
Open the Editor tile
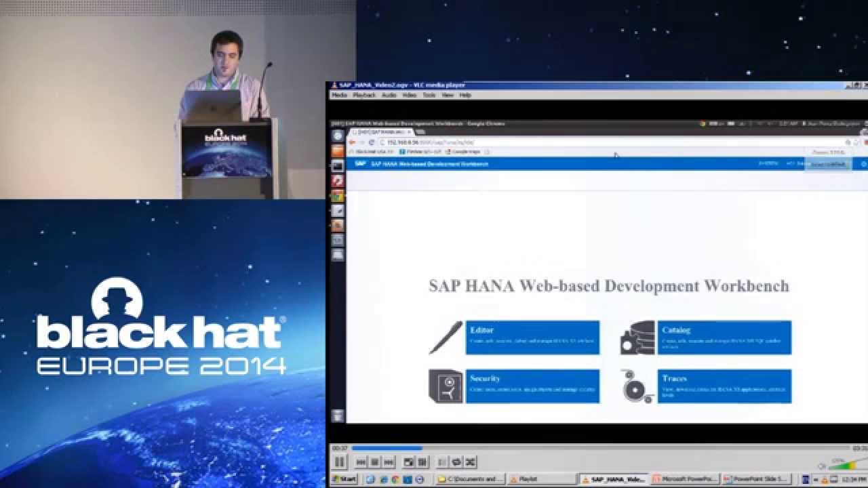533,338
